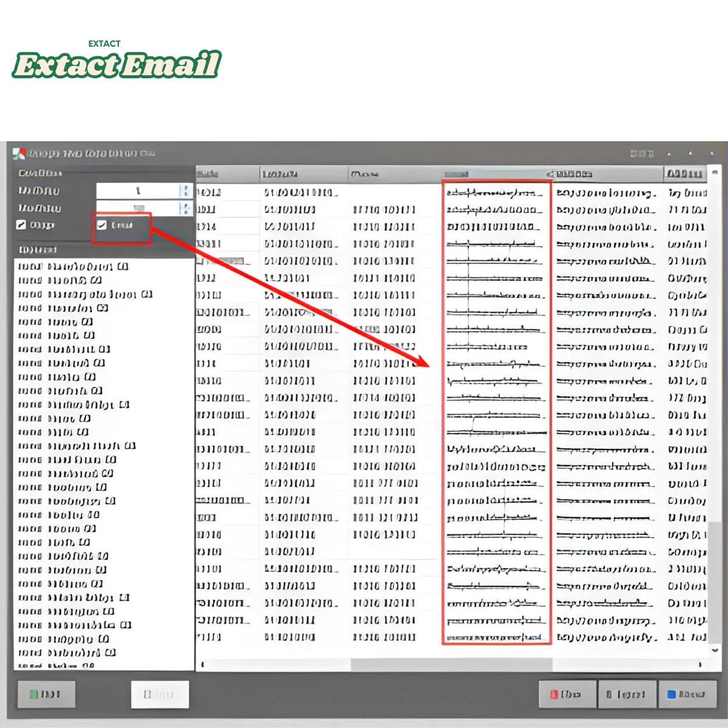Click the green icon on the middle bottom-right button
Image resolution: width=728 pixels, height=728 pixels.
pos(610,694)
